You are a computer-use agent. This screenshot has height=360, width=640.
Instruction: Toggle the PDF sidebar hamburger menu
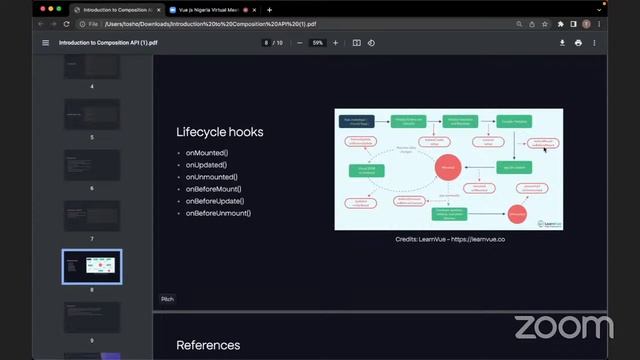(x=45, y=43)
